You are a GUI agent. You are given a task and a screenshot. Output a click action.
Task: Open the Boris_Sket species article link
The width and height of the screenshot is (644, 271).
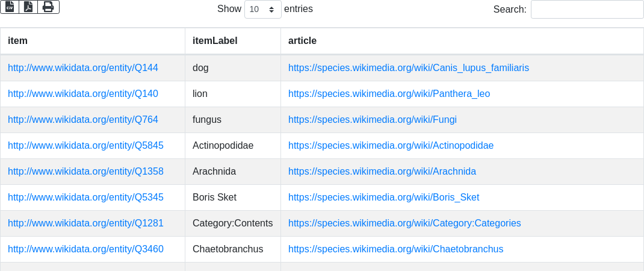point(383,198)
